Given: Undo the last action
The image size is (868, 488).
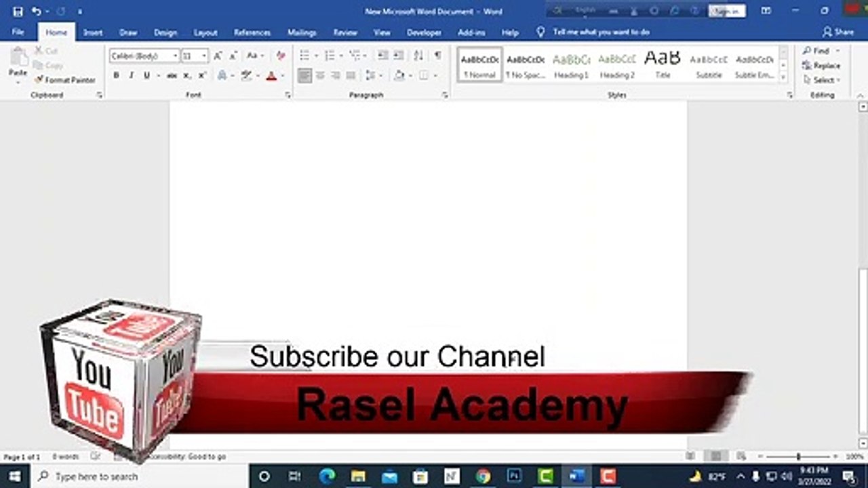Looking at the screenshot, I should 37,12.
